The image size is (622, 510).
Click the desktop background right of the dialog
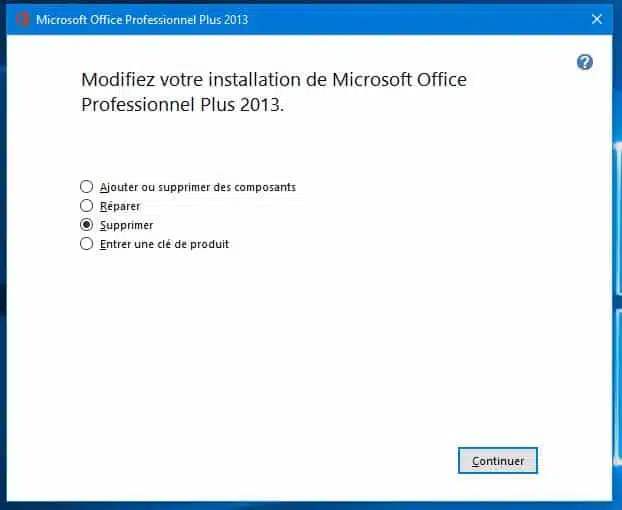(617, 250)
